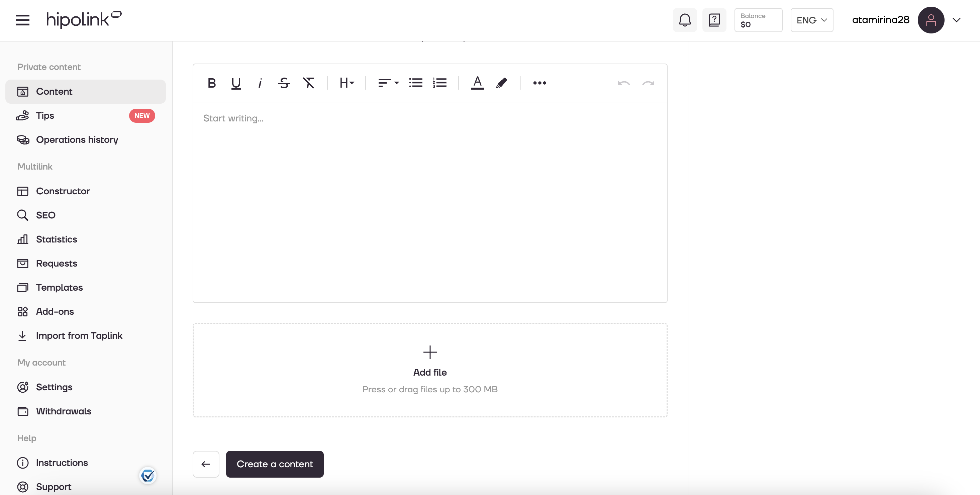Viewport: 980px width, 495px height.
Task: Expand the account menu chevron
Action: coord(956,20)
